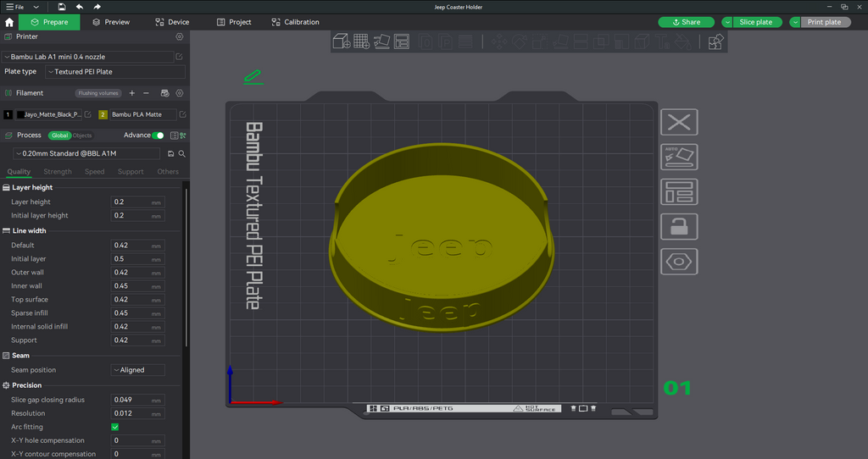Open the assembly view icon in toolbar
Image resolution: width=868 pixels, height=459 pixels.
[715, 41]
